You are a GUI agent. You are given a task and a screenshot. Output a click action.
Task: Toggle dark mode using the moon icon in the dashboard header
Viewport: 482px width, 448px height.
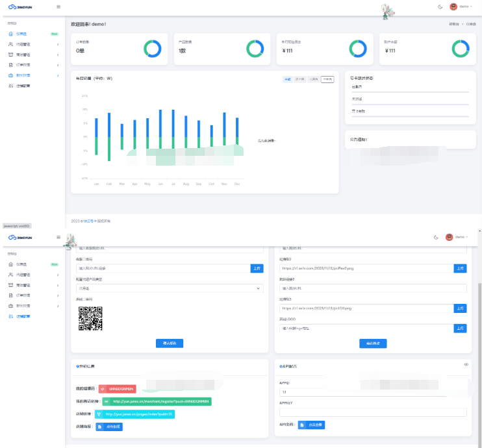point(440,6)
